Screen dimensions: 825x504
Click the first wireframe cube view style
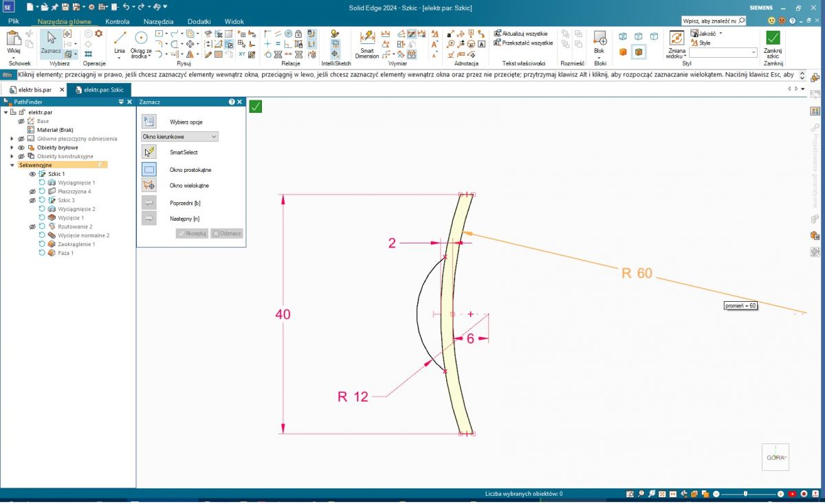(623, 36)
